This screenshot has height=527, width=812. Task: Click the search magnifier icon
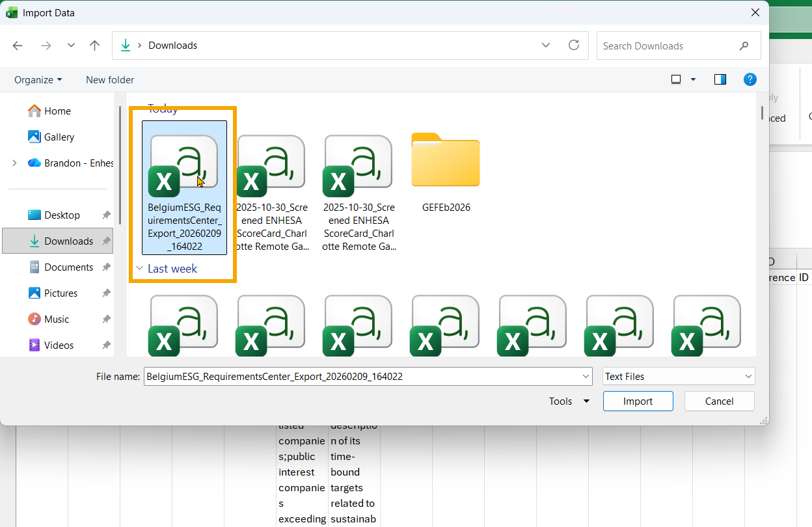click(x=744, y=46)
